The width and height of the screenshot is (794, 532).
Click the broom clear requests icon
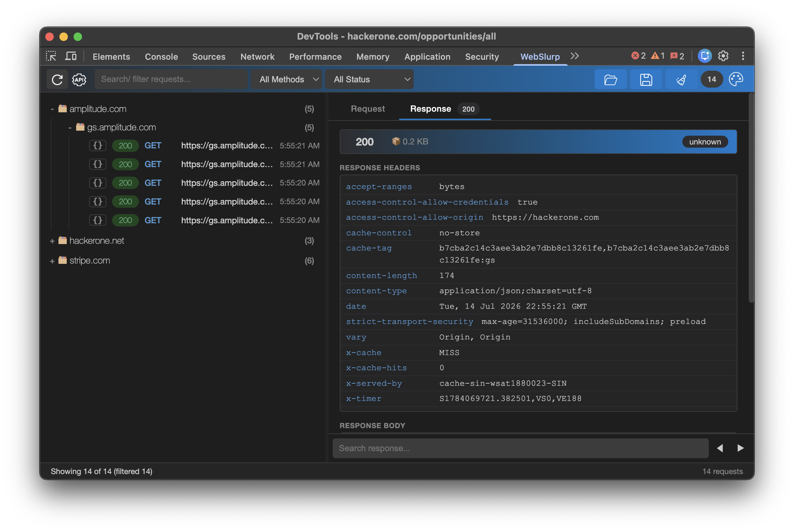click(681, 79)
